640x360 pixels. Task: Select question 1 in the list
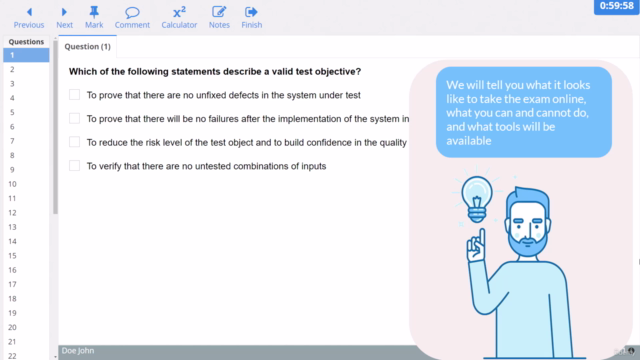pos(26,55)
